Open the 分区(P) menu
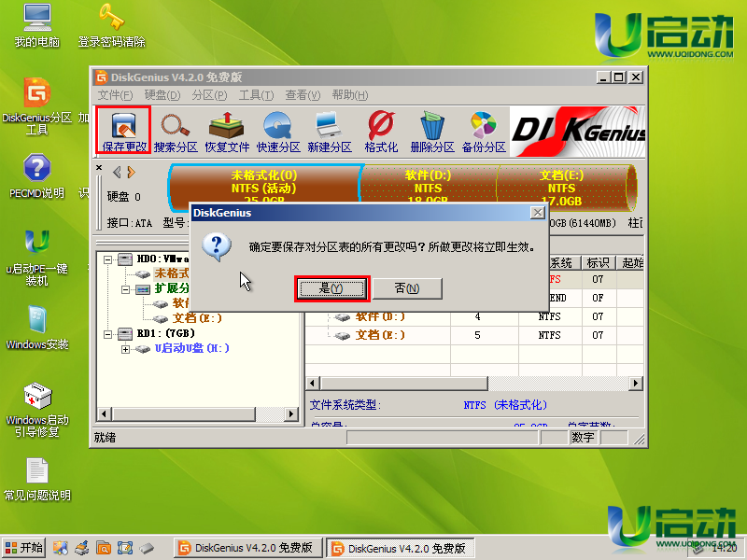747x560 pixels. pos(209,95)
